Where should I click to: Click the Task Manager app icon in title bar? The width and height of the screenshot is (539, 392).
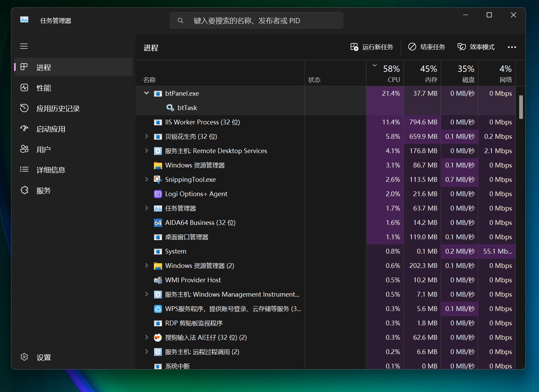[24, 20]
